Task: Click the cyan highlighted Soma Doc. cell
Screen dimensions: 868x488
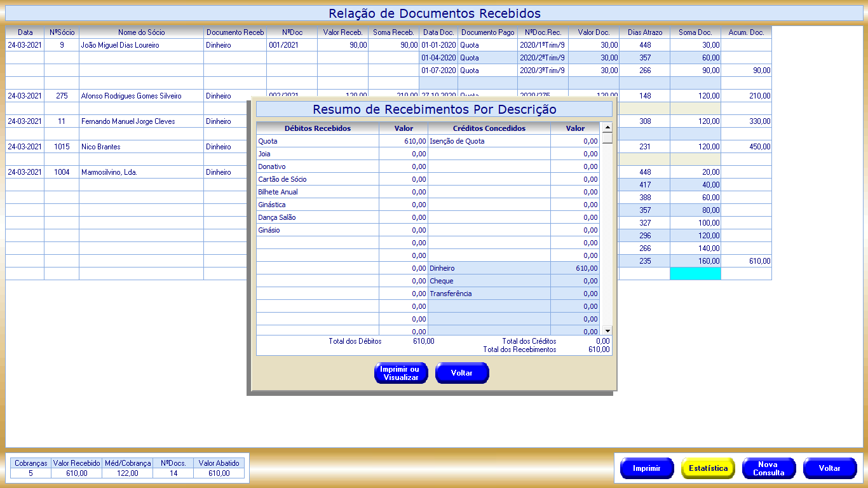Action: 695,274
